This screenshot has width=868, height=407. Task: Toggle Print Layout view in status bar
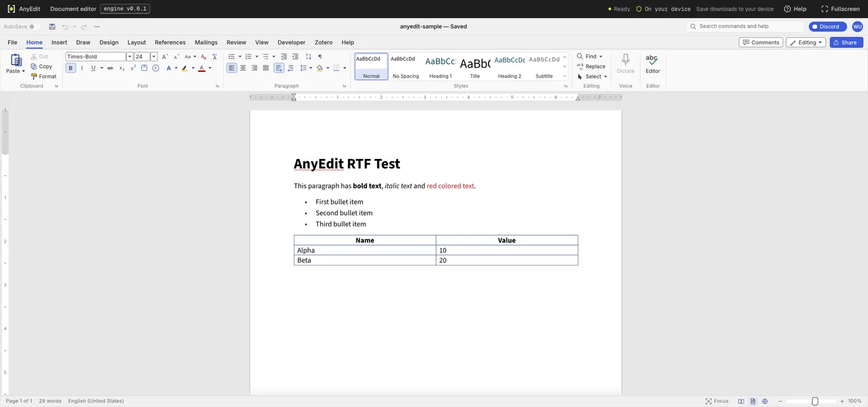click(x=753, y=401)
